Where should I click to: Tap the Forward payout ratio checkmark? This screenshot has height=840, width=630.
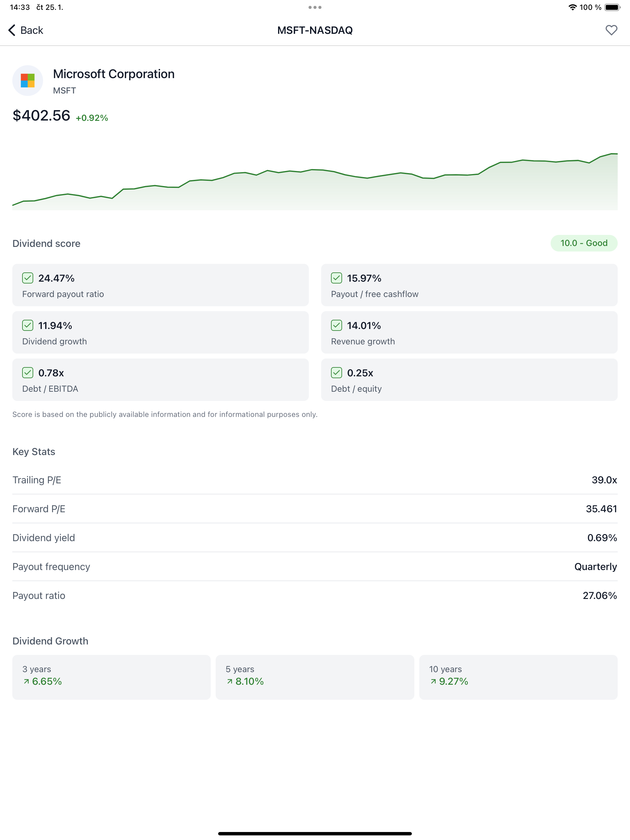(x=28, y=278)
